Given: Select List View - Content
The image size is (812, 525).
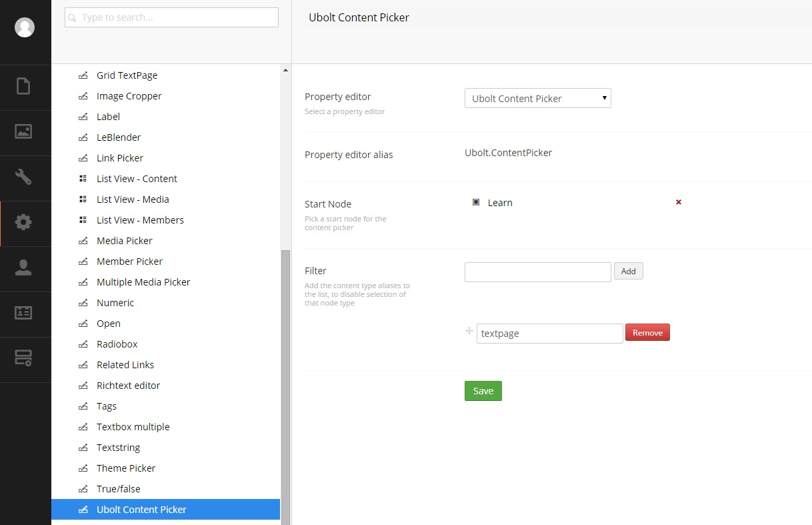Looking at the screenshot, I should coord(137,179).
